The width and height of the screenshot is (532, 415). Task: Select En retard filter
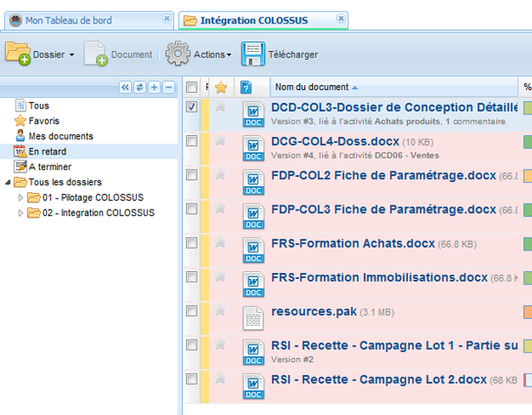pos(47,152)
